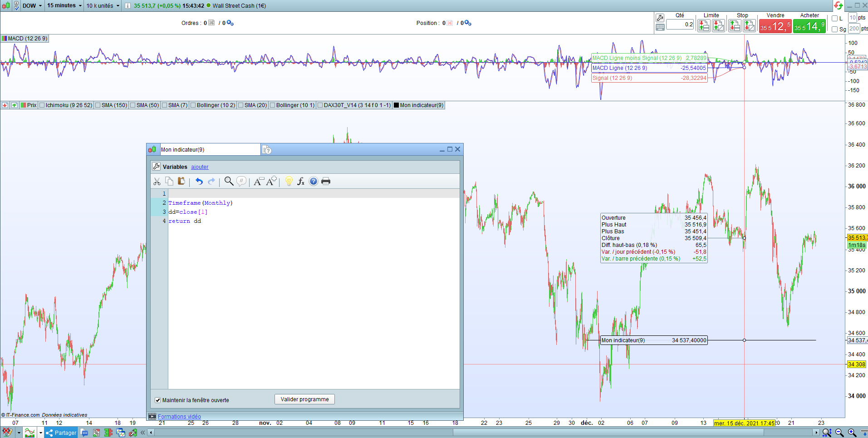This screenshot has height=438, width=868.
Task: Click the second Limite order icon
Action: 719,26
